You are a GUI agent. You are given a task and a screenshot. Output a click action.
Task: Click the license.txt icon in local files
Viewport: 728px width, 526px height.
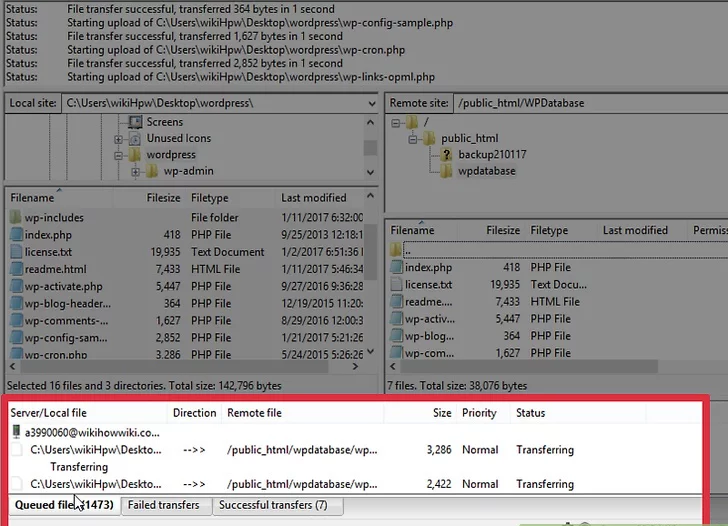16,252
